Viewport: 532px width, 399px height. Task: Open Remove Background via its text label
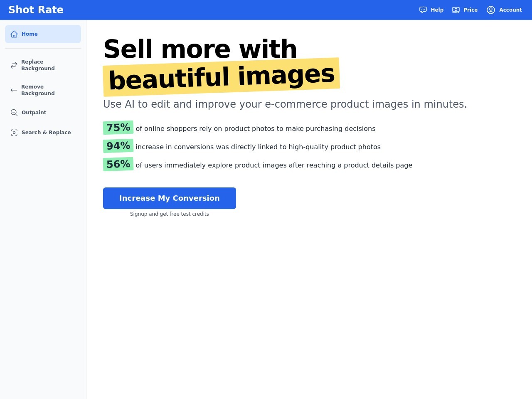click(38, 90)
